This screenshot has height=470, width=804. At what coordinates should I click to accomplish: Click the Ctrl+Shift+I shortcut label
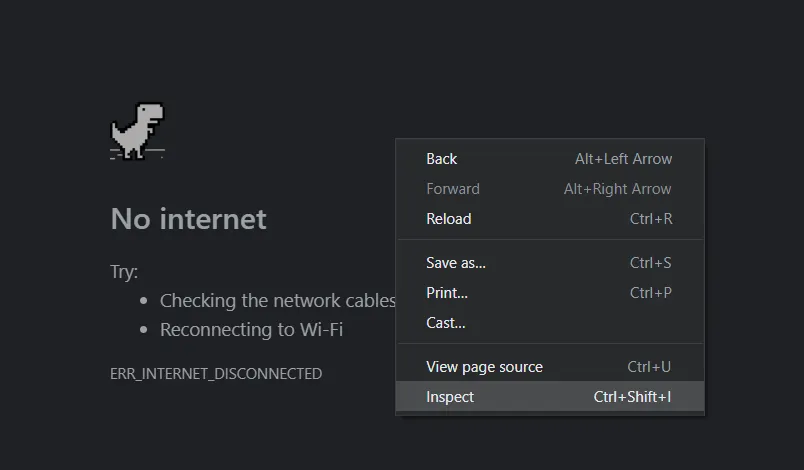(632, 397)
